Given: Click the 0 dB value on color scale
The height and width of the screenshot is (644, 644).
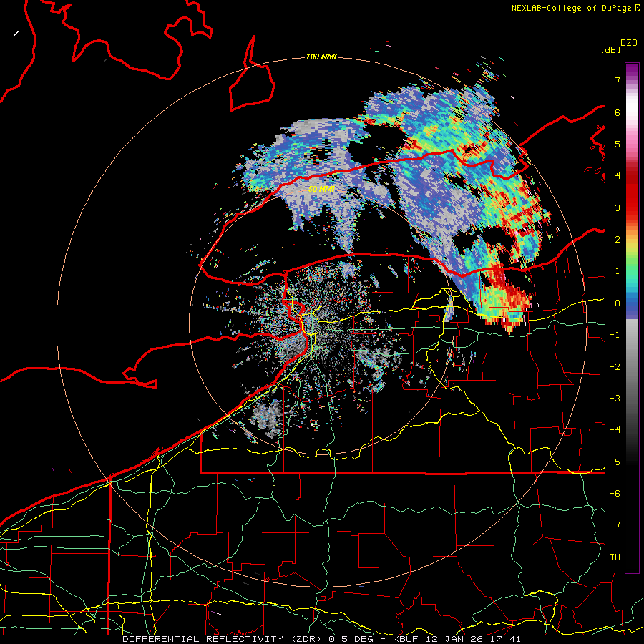Looking at the screenshot, I should click(x=618, y=303).
